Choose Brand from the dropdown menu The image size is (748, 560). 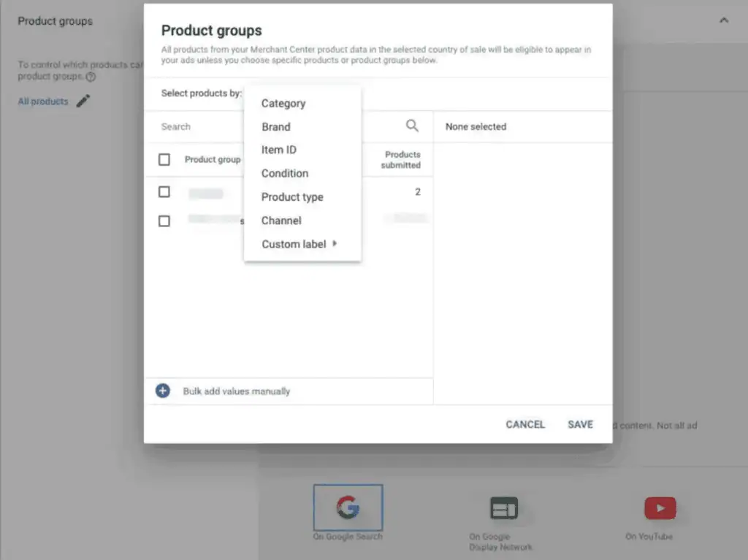point(276,127)
